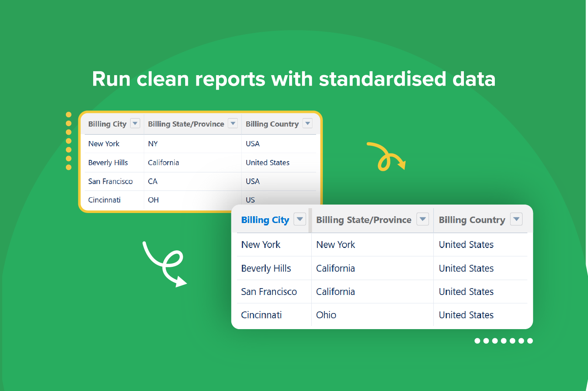Click the Billing State/Province arrow icon in bottom table
The height and width of the screenshot is (391, 588).
(423, 219)
